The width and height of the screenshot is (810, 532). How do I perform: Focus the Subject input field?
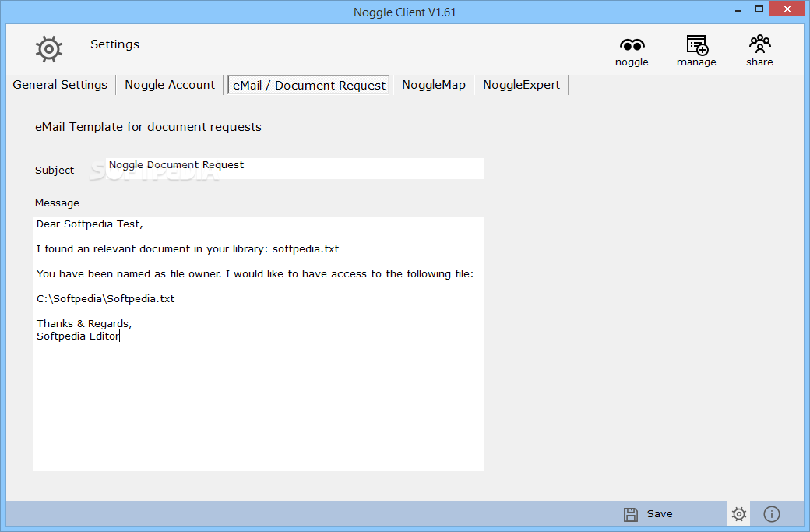tap(295, 168)
